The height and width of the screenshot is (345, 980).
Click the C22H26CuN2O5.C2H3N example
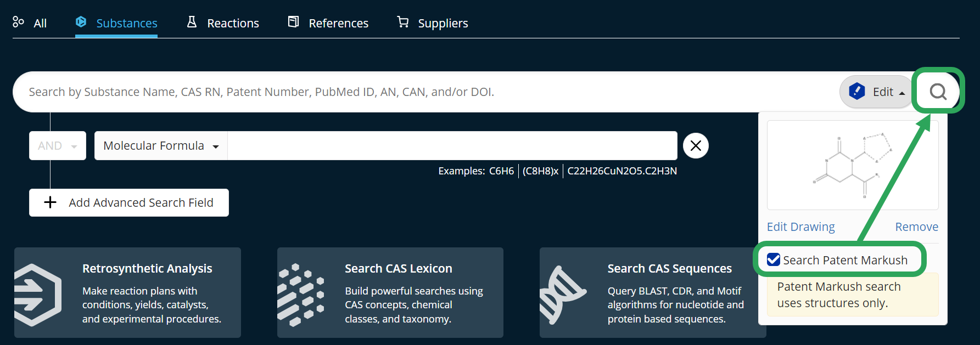coord(622,171)
